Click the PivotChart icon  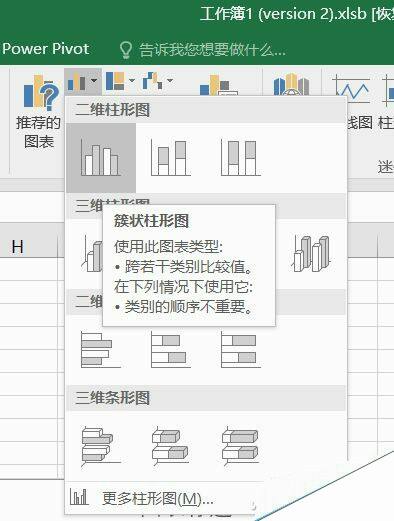pyautogui.click(x=218, y=86)
